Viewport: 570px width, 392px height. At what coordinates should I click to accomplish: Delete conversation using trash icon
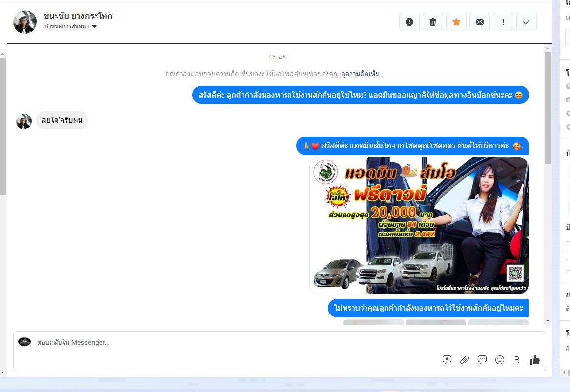coord(433,22)
